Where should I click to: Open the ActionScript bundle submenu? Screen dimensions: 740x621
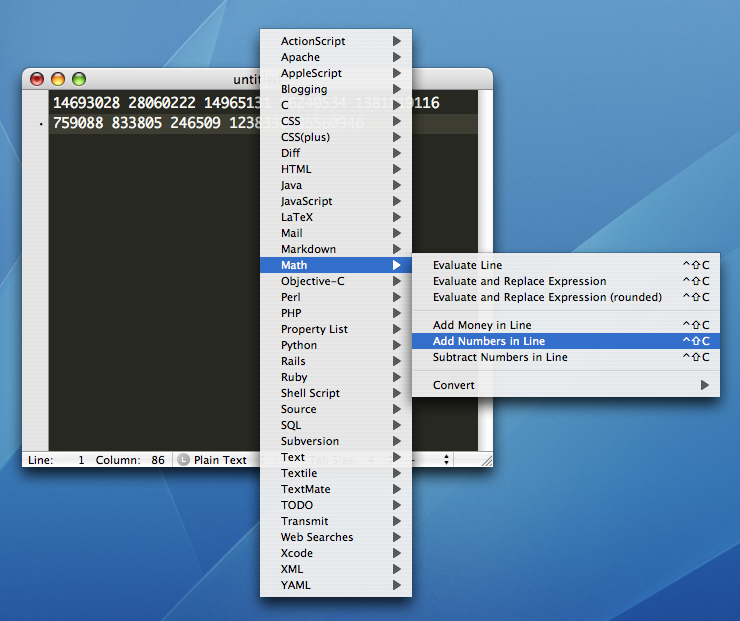pyautogui.click(x=336, y=41)
